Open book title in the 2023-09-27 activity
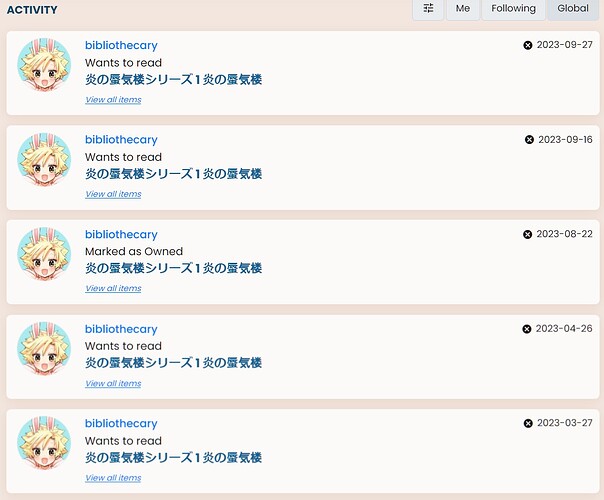Viewport: 604px width, 500px height. (x=173, y=79)
